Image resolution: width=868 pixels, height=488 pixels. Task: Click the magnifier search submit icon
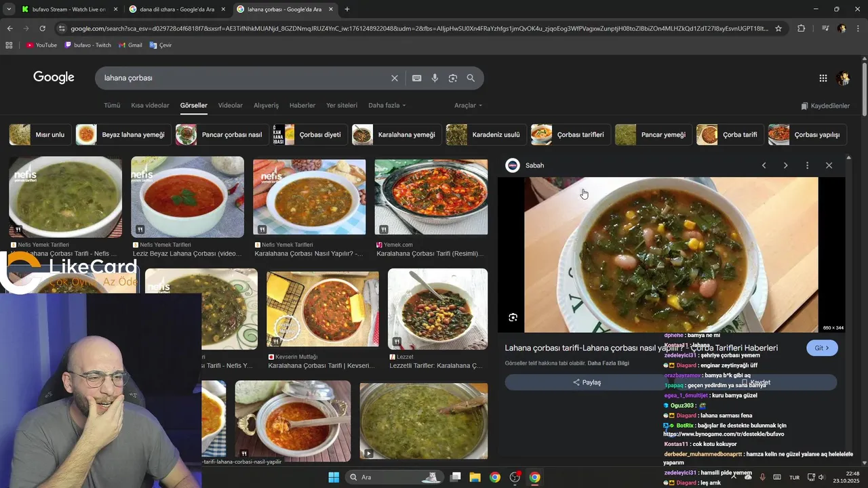[471, 78]
